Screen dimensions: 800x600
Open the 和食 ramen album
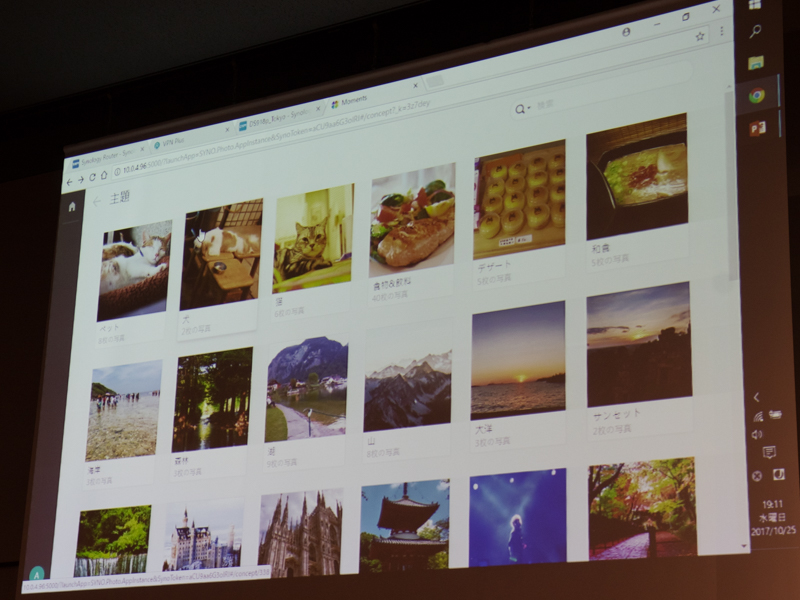point(636,176)
